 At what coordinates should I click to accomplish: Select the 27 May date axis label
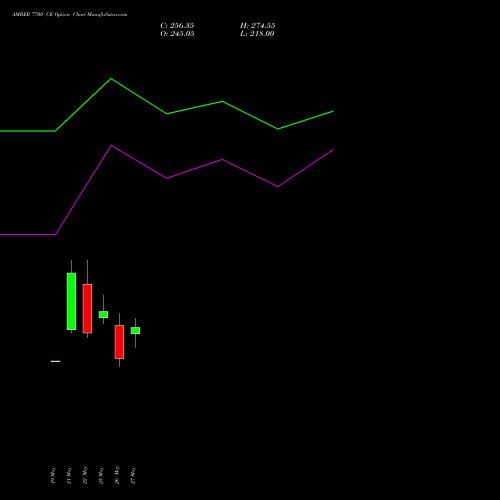click(133, 475)
